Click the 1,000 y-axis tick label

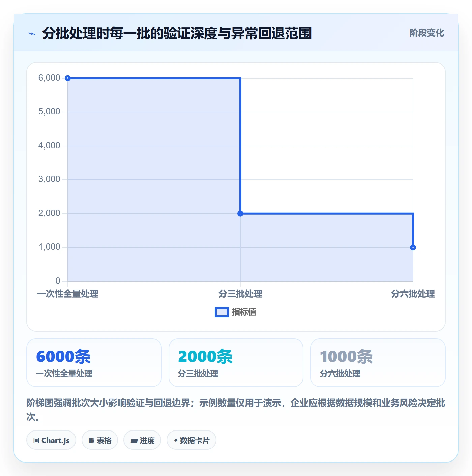[x=49, y=247]
